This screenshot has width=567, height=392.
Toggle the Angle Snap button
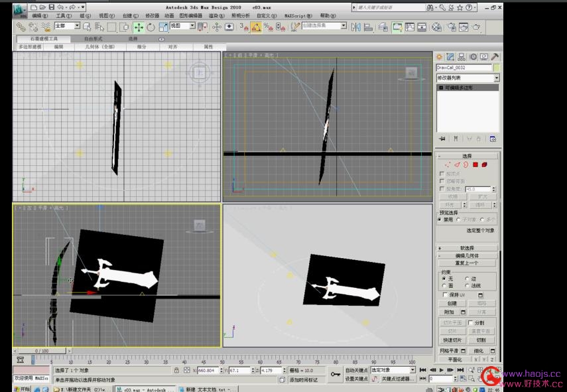coord(256,27)
